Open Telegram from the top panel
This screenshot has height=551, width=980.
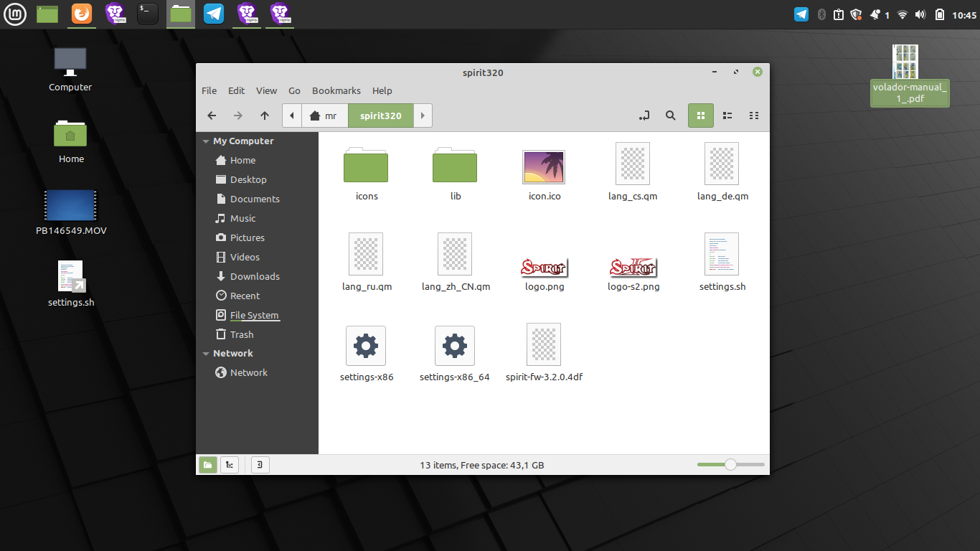[214, 14]
